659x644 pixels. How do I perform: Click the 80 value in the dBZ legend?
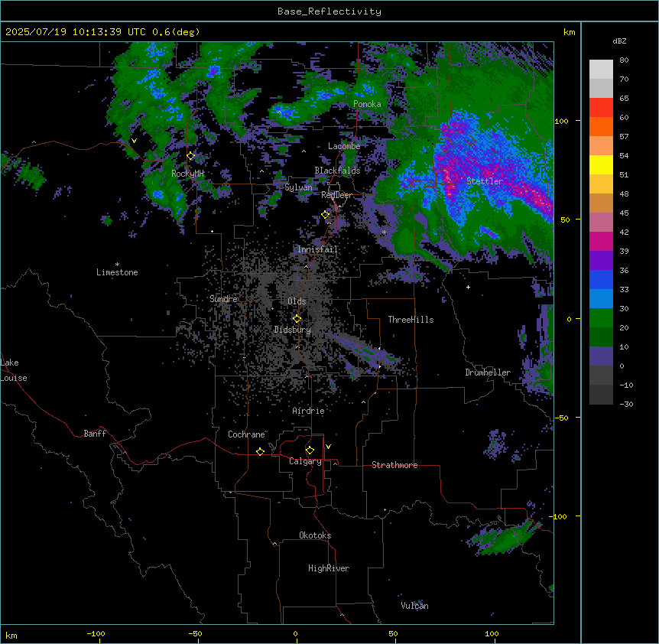[x=624, y=60]
